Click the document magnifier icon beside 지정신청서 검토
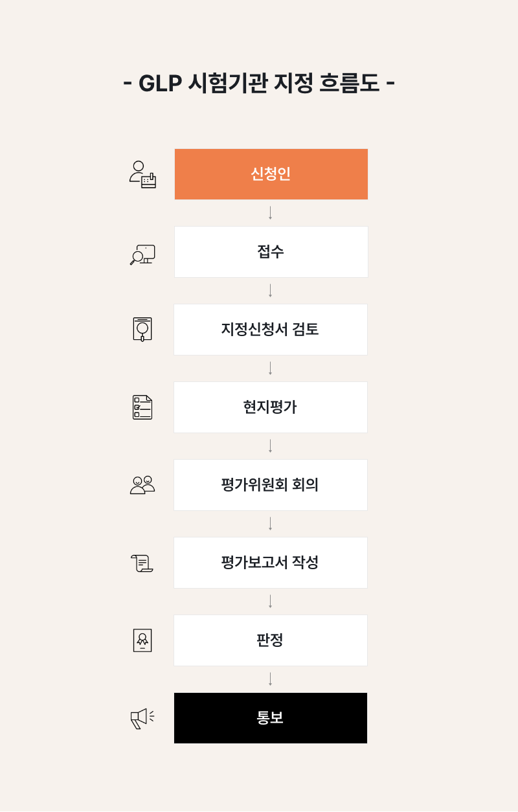Image resolution: width=518 pixels, height=812 pixels. 142,329
